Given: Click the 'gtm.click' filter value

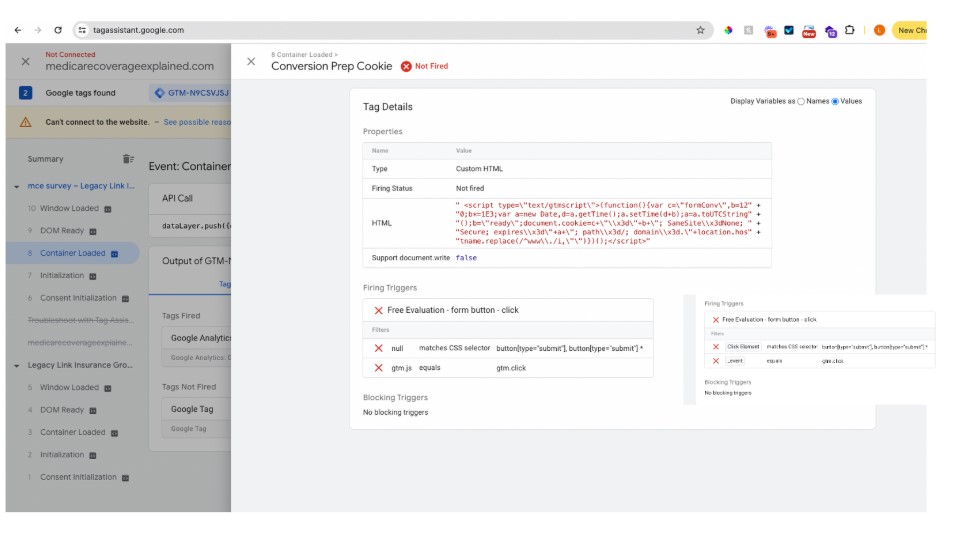Looking at the screenshot, I should tap(511, 368).
